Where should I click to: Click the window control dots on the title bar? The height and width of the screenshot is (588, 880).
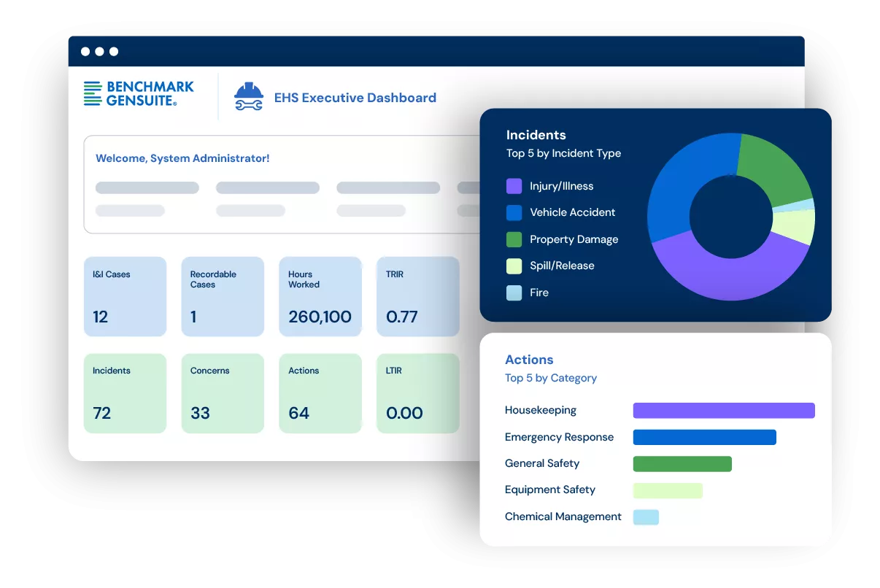(99, 51)
